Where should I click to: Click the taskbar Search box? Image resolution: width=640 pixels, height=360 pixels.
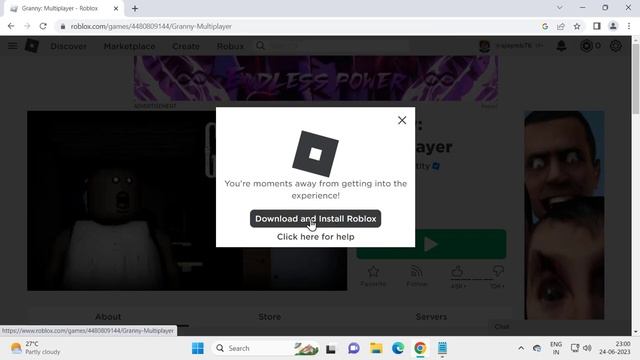pyautogui.click(x=265, y=348)
